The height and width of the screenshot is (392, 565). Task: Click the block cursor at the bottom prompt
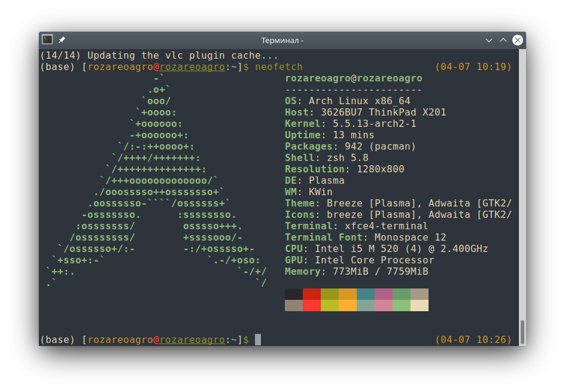258,340
